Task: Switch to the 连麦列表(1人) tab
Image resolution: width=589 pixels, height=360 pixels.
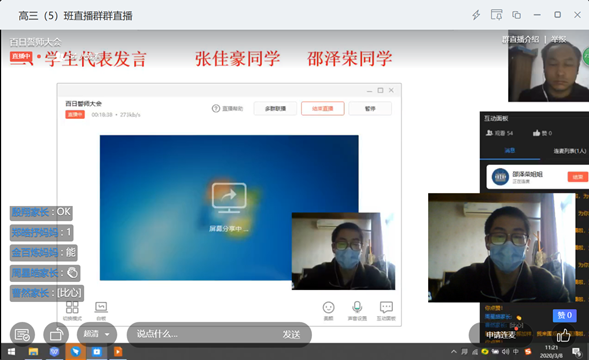Action: [569, 151]
